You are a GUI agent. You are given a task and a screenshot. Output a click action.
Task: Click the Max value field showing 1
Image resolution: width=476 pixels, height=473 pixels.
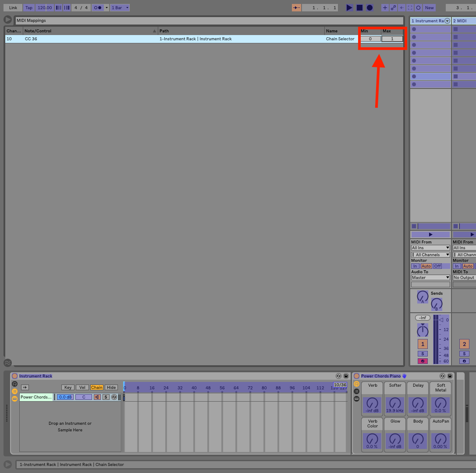[392, 39]
